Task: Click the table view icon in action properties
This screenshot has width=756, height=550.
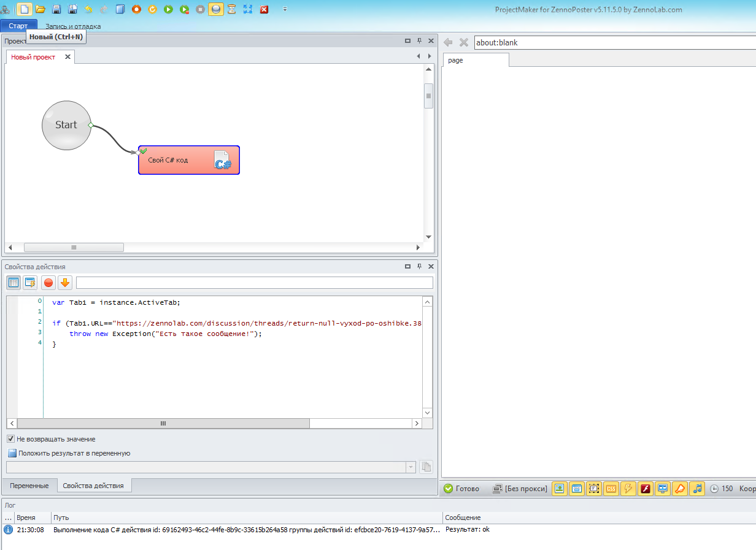Action: coord(13,283)
